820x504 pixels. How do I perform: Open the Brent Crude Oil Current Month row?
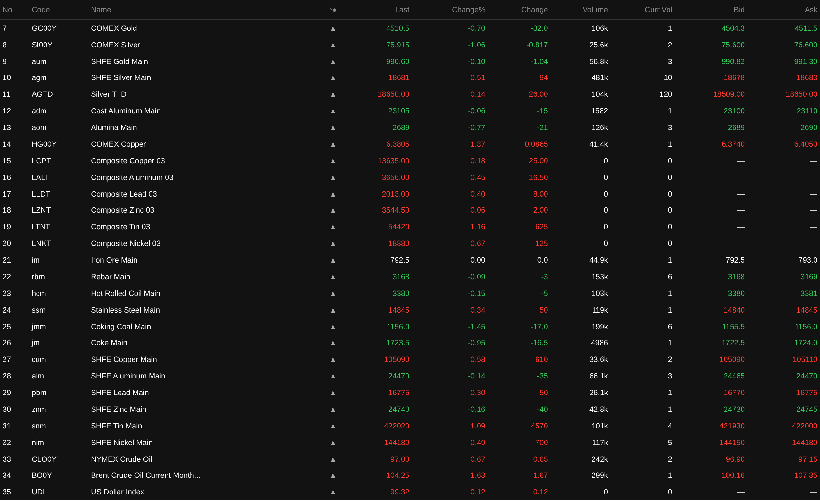coord(410,475)
